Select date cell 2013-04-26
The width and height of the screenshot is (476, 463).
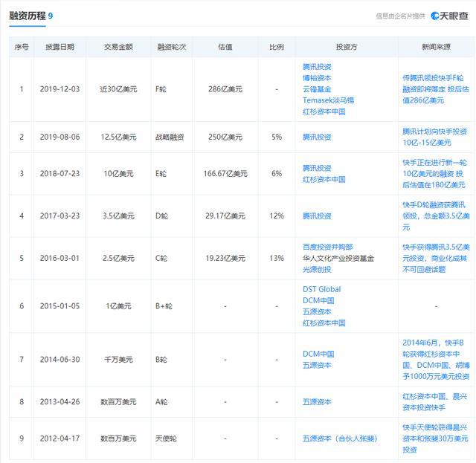click(59, 402)
